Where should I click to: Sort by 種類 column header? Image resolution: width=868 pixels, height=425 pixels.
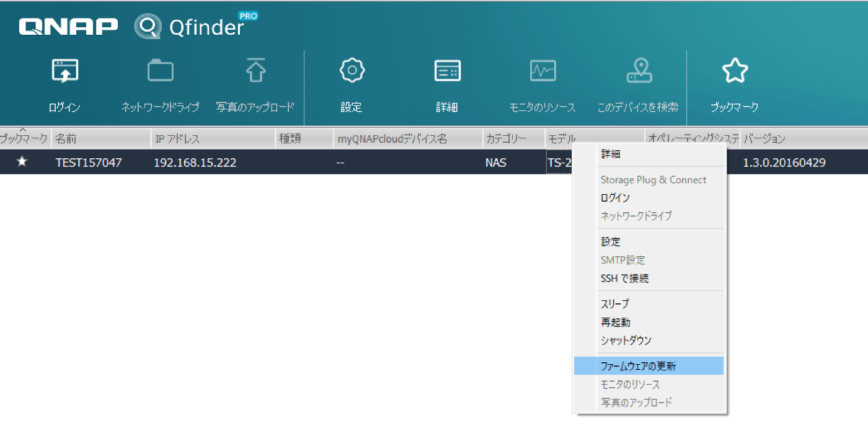[305, 138]
